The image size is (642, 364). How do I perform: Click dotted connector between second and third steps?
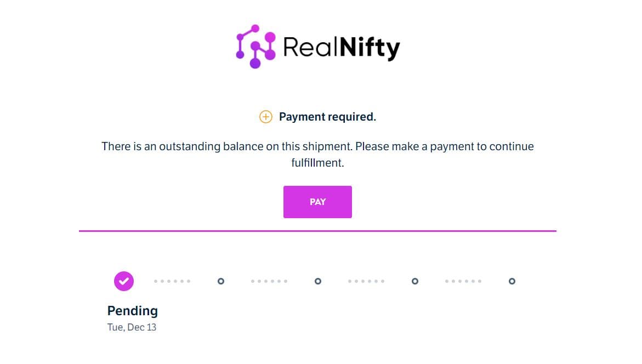click(269, 281)
